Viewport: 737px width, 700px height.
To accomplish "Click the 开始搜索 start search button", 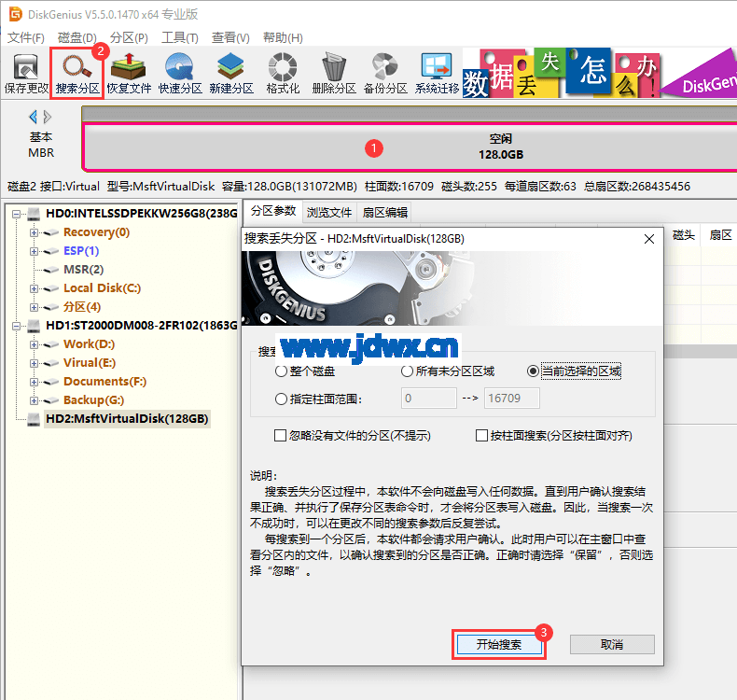I will (499, 645).
